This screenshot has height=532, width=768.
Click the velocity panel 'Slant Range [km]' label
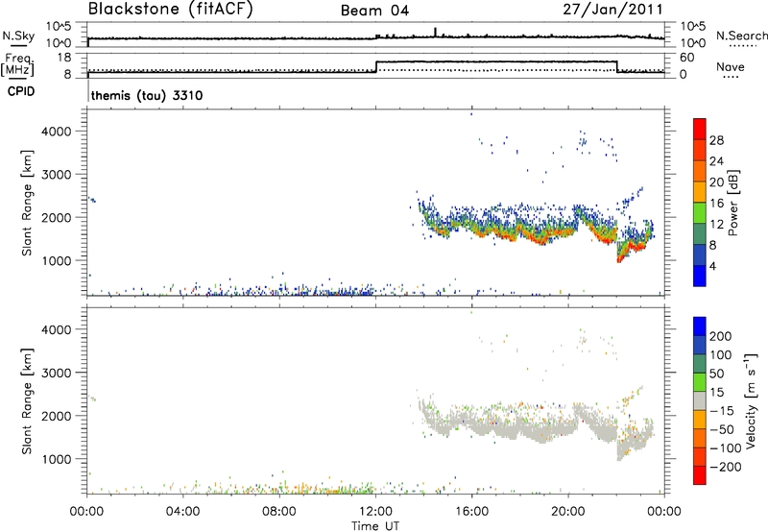[x=27, y=401]
